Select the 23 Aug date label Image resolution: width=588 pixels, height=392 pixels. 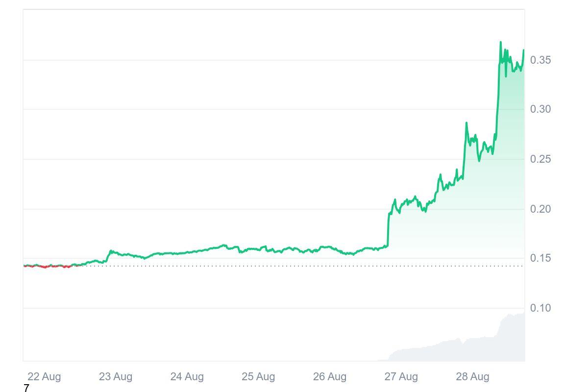(116, 377)
